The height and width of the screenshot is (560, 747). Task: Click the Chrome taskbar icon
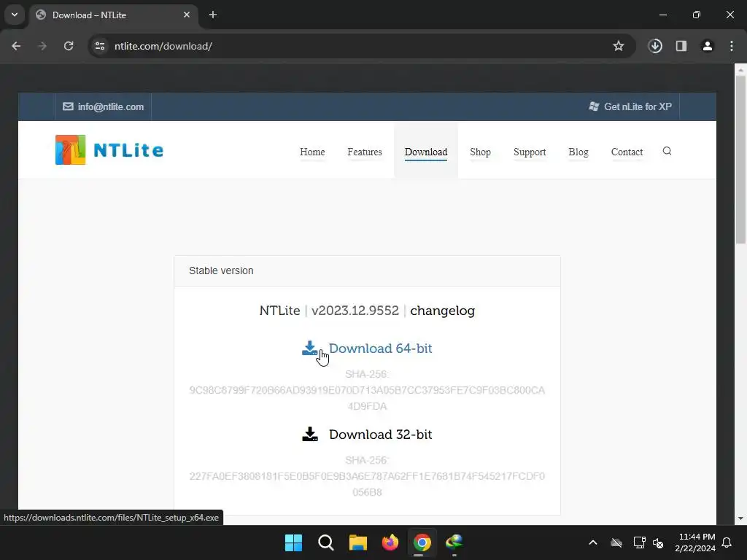pyautogui.click(x=422, y=542)
